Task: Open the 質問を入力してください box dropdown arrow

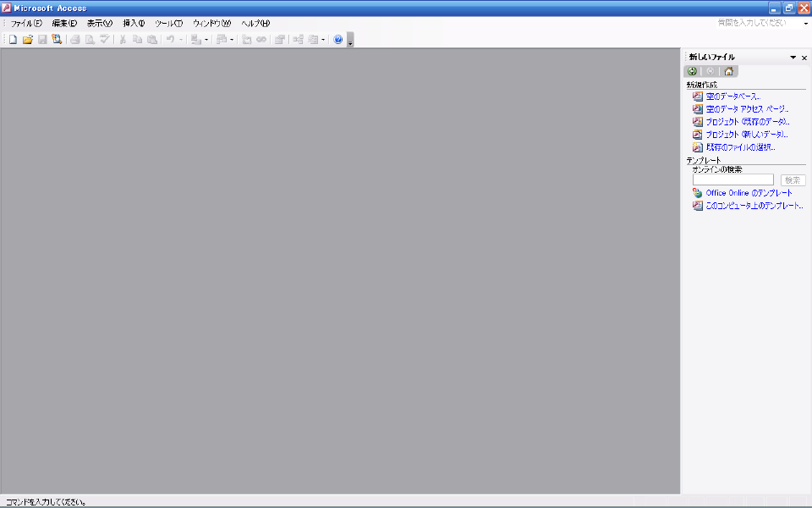Action: [806, 24]
